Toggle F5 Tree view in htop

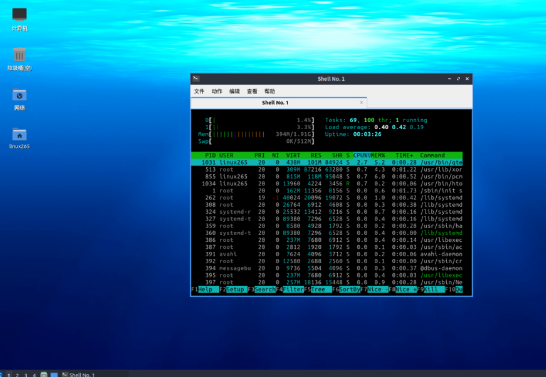(318, 290)
